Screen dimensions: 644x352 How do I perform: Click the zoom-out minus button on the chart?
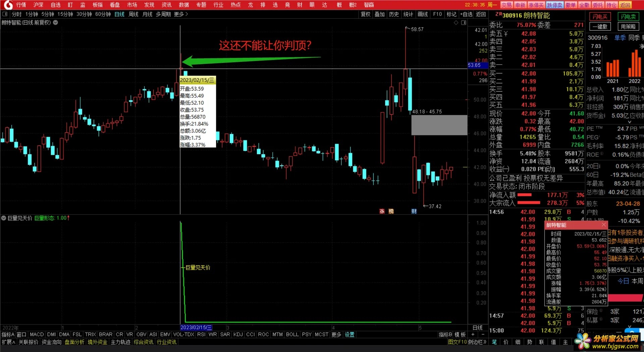coord(483,335)
